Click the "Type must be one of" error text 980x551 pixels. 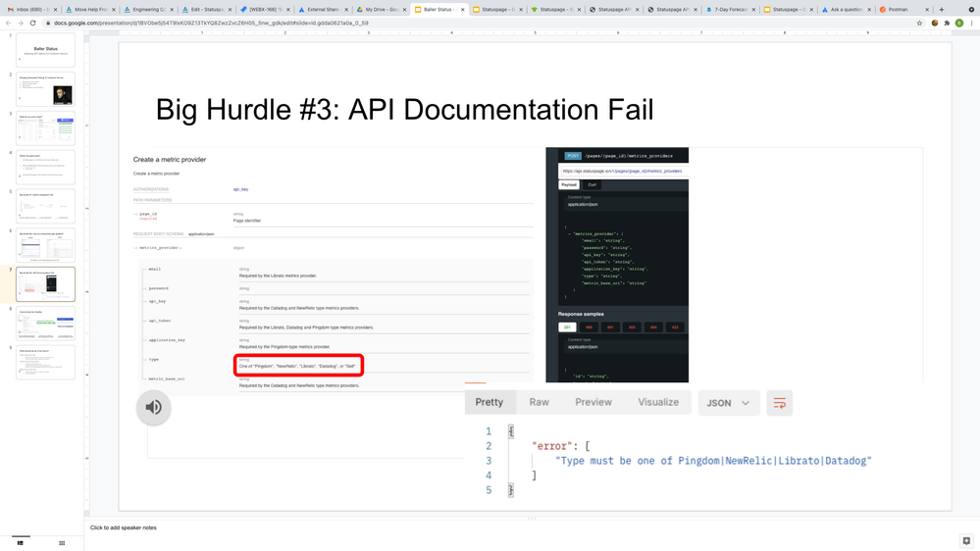pyautogui.click(x=713, y=461)
